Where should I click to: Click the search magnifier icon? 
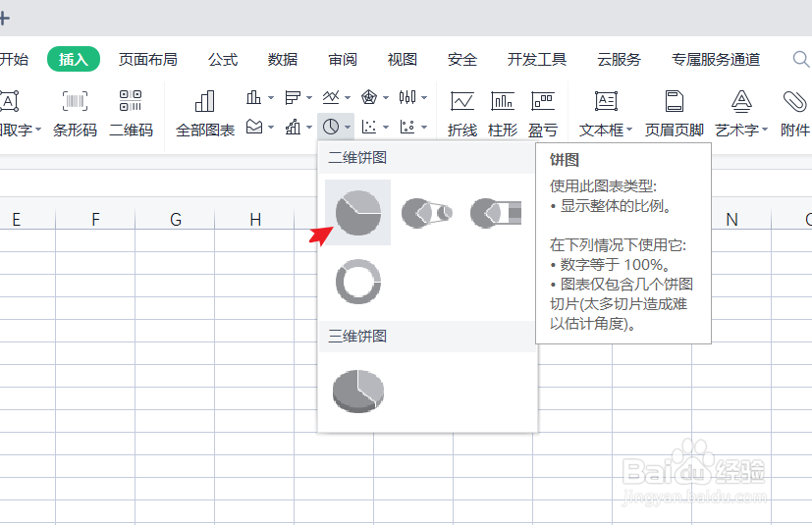800,59
